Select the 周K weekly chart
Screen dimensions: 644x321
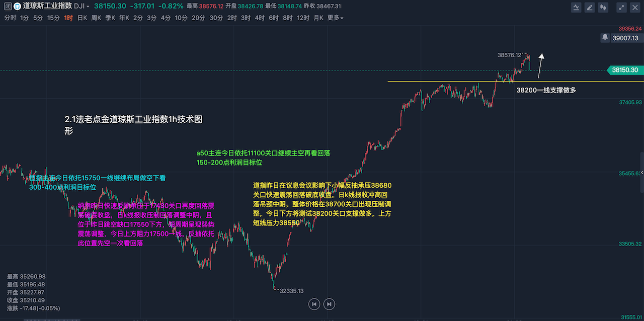point(96,18)
